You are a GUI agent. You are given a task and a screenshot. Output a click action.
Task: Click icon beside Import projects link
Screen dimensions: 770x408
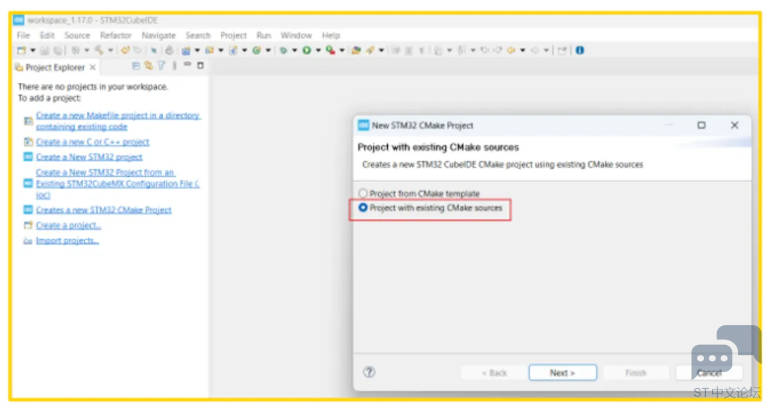tap(28, 241)
